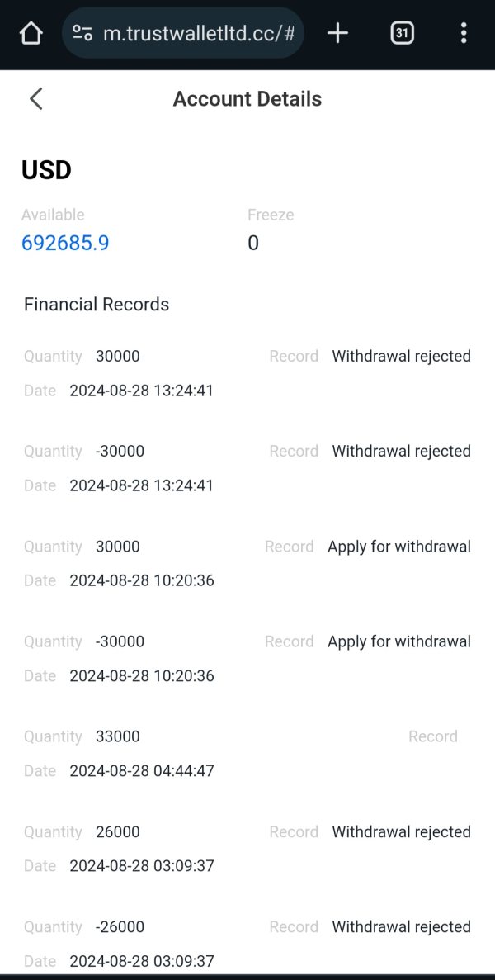Image resolution: width=495 pixels, height=980 pixels.
Task: Open the 33000 quantity record entry
Action: [x=247, y=753]
